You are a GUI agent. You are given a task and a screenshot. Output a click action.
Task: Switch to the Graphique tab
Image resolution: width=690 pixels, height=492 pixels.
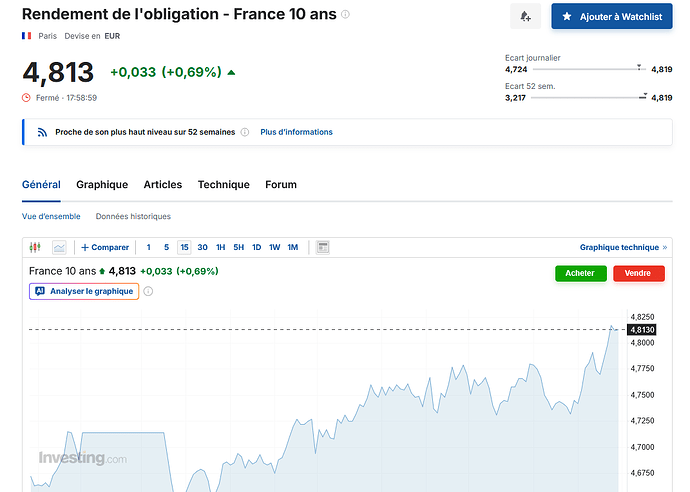(102, 184)
